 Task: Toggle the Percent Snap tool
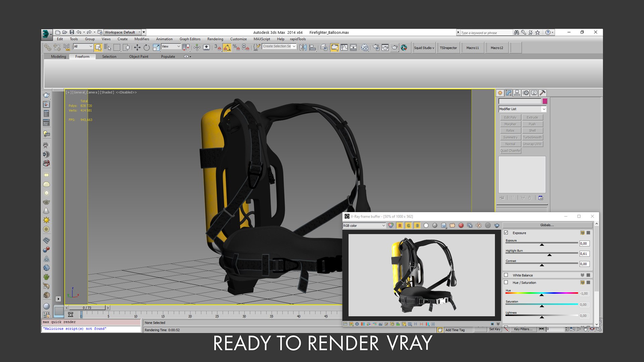tap(236, 48)
